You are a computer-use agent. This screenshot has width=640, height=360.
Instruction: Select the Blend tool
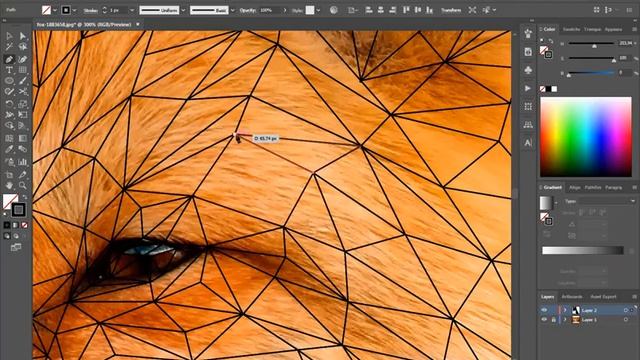(23, 149)
